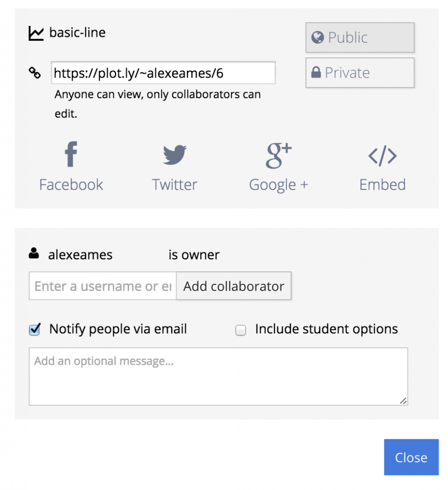448x490 pixels.
Task: Click the owner user silhouette icon
Action: click(34, 254)
